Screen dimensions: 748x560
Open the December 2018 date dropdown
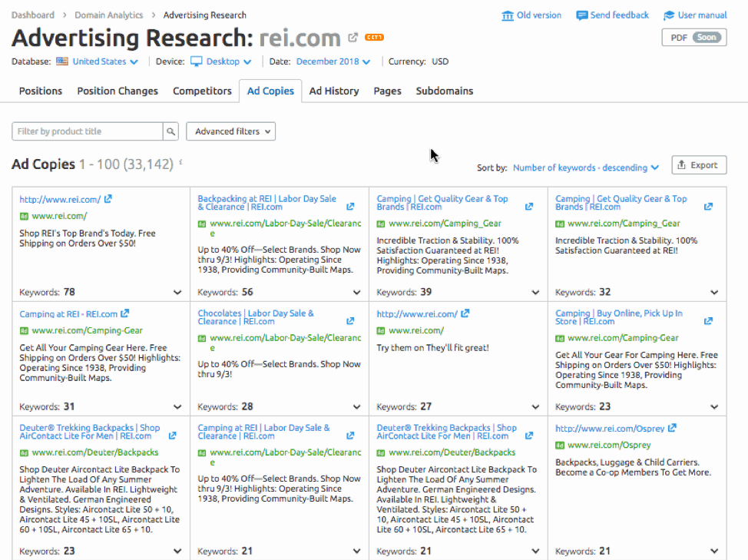[333, 61]
